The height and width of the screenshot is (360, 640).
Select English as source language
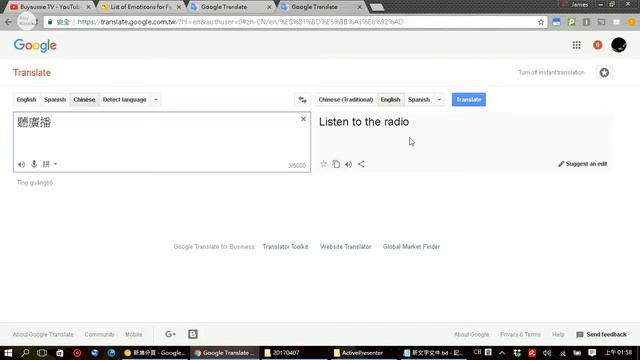coord(27,100)
